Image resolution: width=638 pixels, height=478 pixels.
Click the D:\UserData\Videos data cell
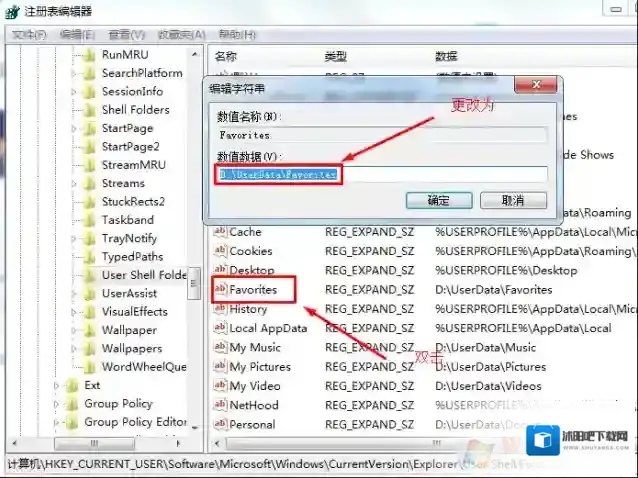[x=488, y=386]
